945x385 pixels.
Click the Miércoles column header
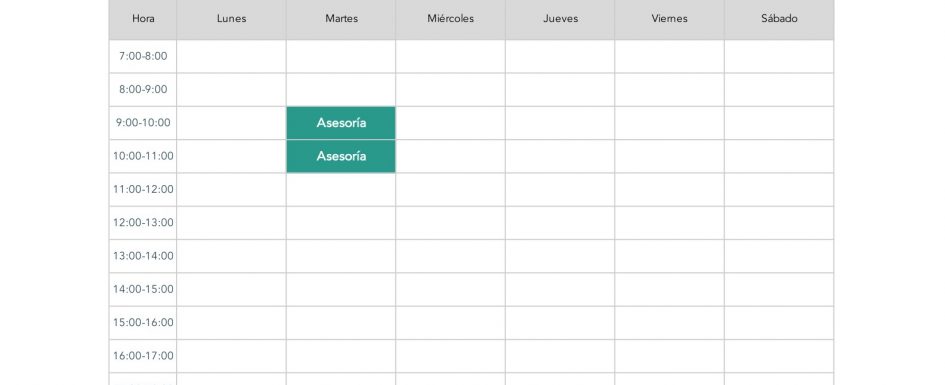(x=451, y=19)
